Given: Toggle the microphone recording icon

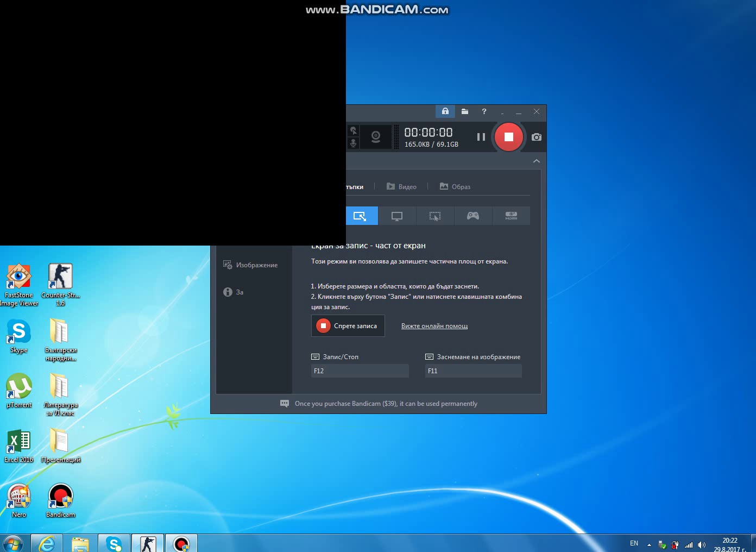Looking at the screenshot, I should [x=353, y=143].
